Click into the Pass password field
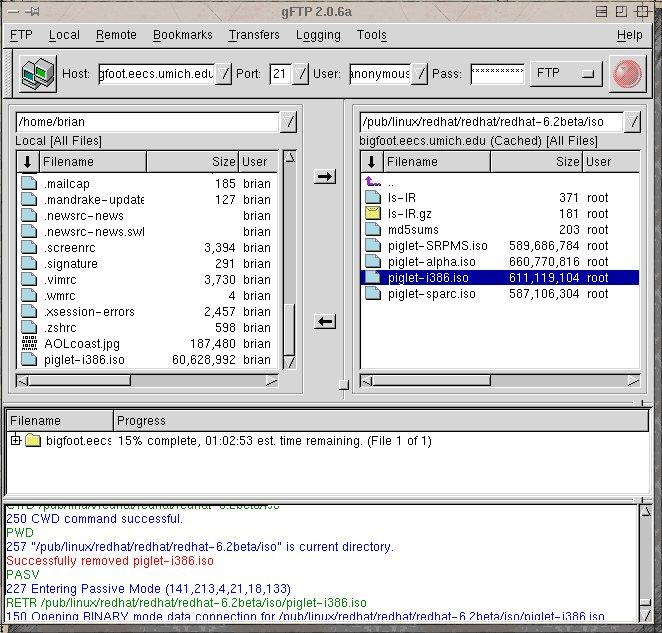Image resolution: width=662 pixels, height=633 pixels. (x=497, y=74)
